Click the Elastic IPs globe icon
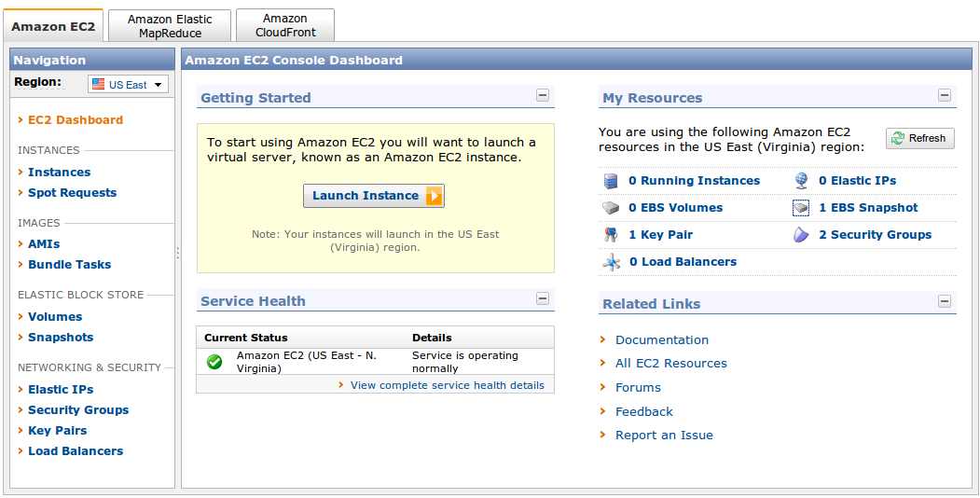 (x=801, y=181)
